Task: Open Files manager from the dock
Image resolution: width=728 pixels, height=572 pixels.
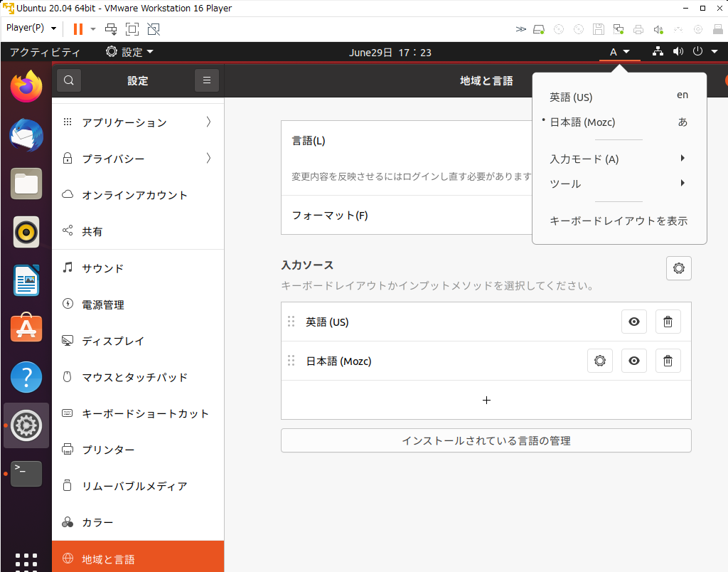Action: point(26,184)
